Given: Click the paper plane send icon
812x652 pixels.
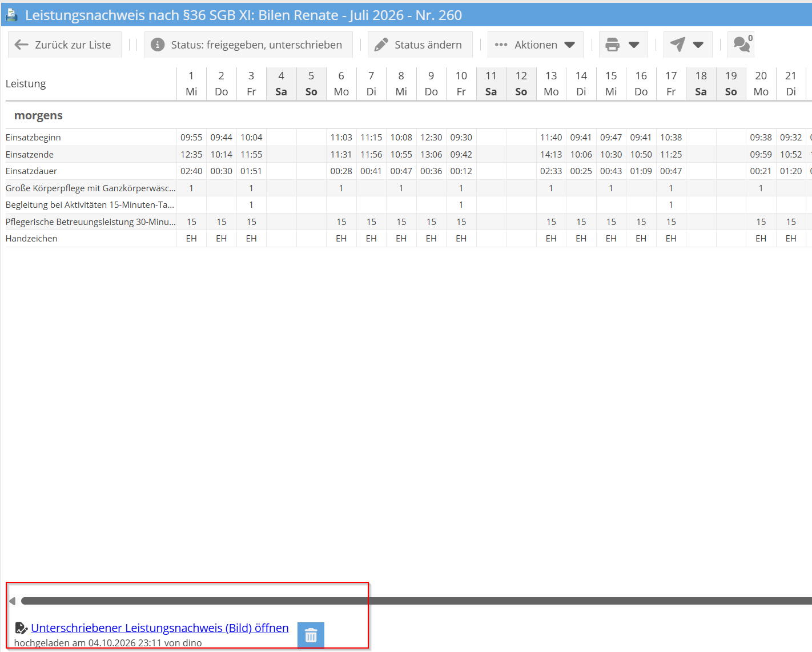Looking at the screenshot, I should [677, 45].
